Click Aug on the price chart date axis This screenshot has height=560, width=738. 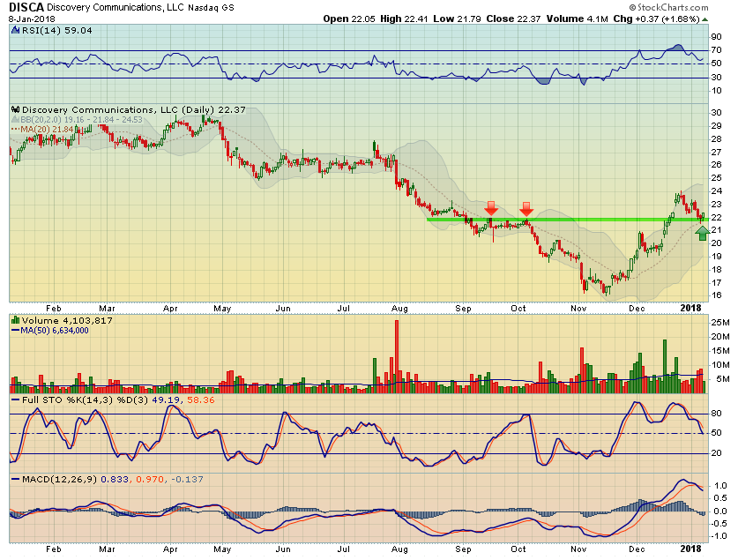coord(399,309)
